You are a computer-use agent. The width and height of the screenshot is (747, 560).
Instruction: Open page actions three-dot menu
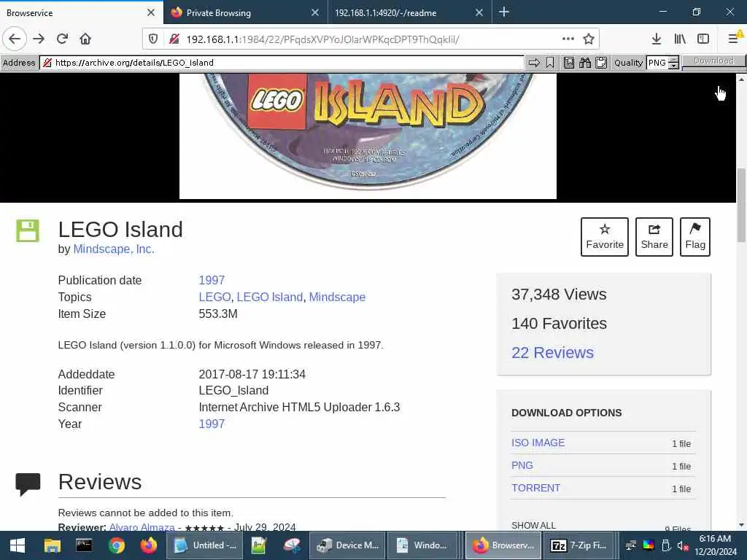(x=568, y=39)
